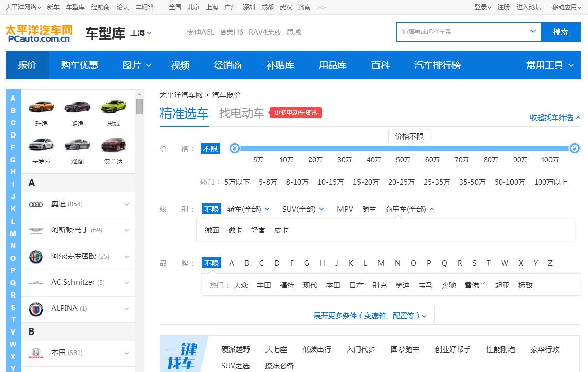Select 不限 in the price filter row

point(211,149)
